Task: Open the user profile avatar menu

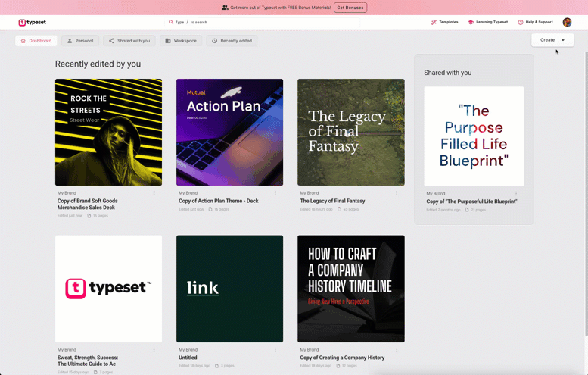Action: coord(567,22)
